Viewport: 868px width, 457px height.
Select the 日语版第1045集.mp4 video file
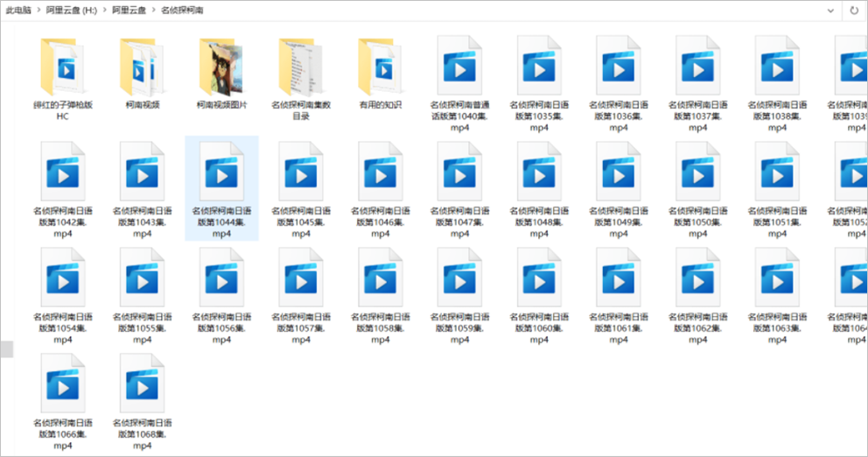[301, 190]
